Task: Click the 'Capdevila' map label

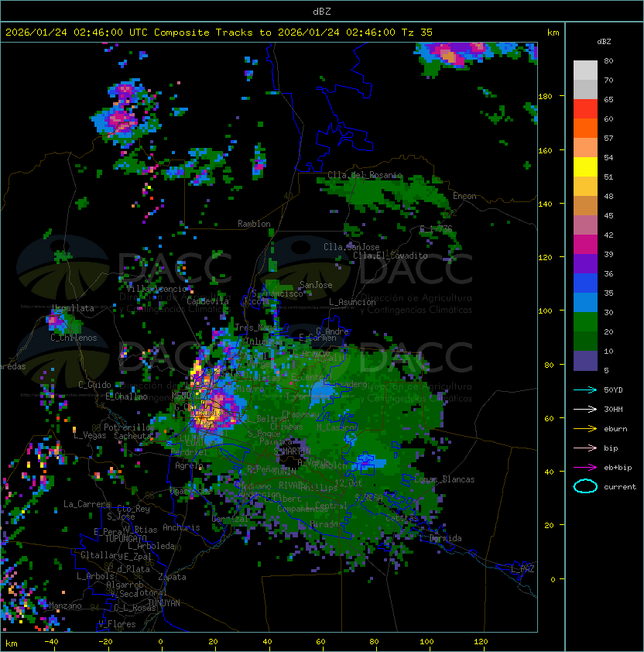Action: pyautogui.click(x=207, y=301)
